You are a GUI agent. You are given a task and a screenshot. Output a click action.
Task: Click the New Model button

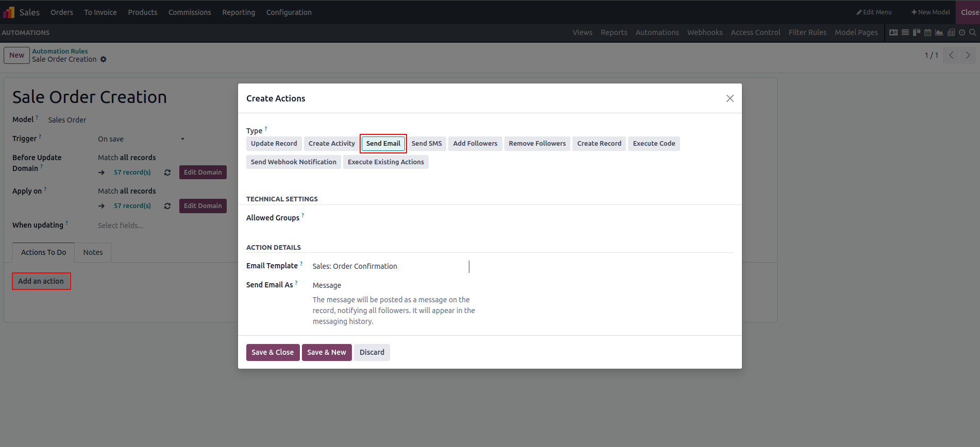(931, 12)
